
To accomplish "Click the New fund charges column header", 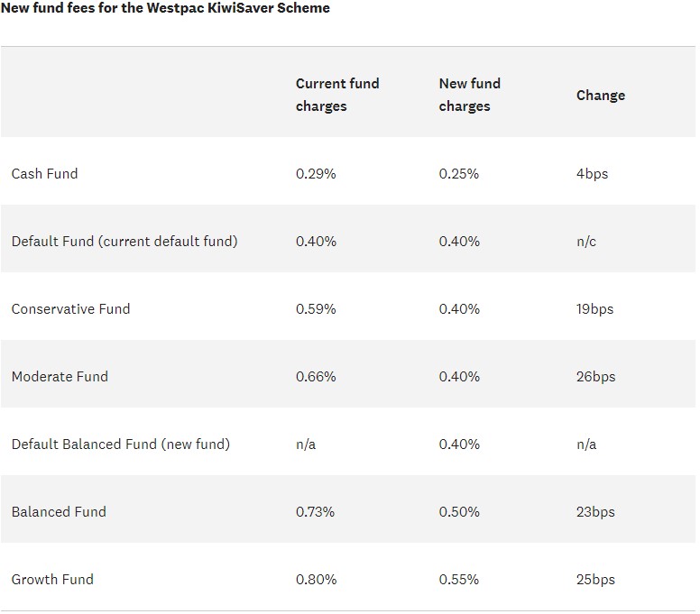I will click(469, 95).
